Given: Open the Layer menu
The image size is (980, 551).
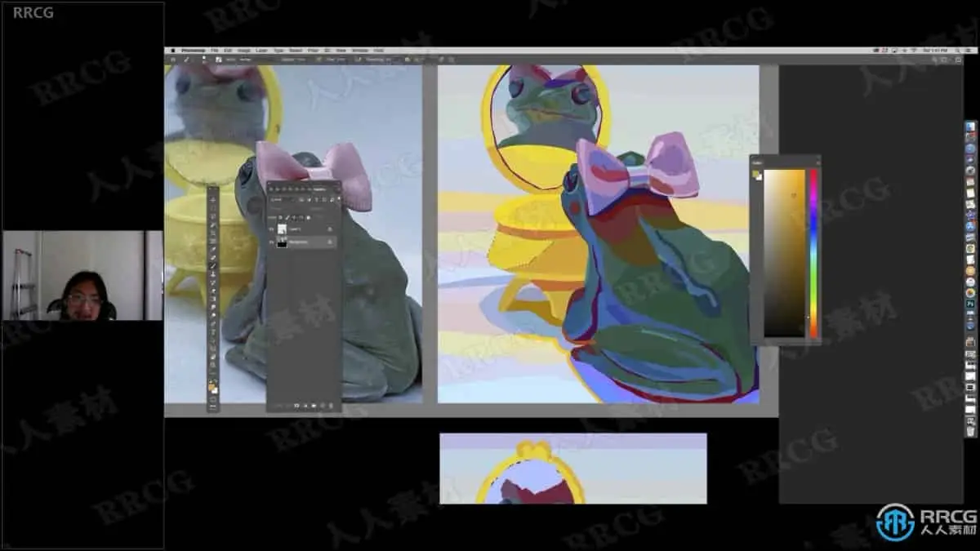Looking at the screenshot, I should pos(261,51).
